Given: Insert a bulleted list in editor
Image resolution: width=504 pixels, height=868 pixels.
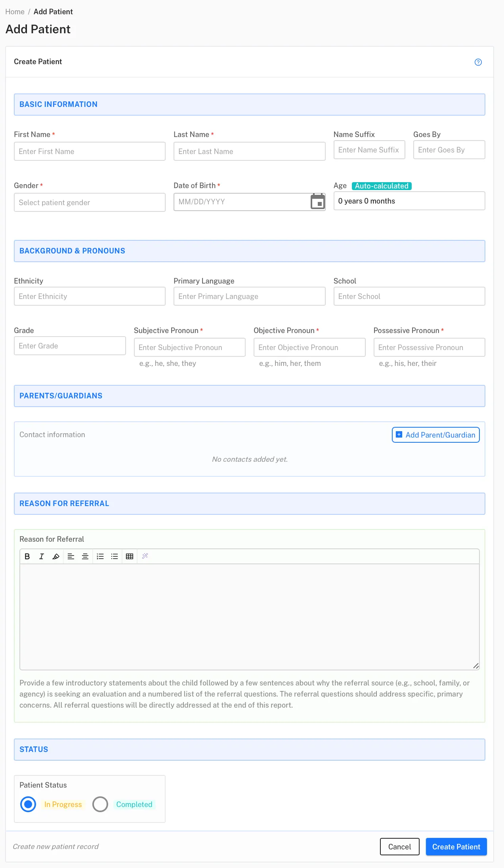Looking at the screenshot, I should pos(115,556).
